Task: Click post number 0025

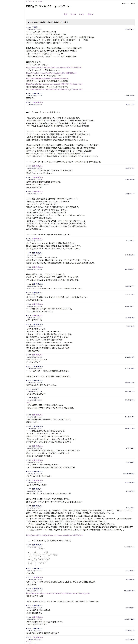Action: pos(29,480)
